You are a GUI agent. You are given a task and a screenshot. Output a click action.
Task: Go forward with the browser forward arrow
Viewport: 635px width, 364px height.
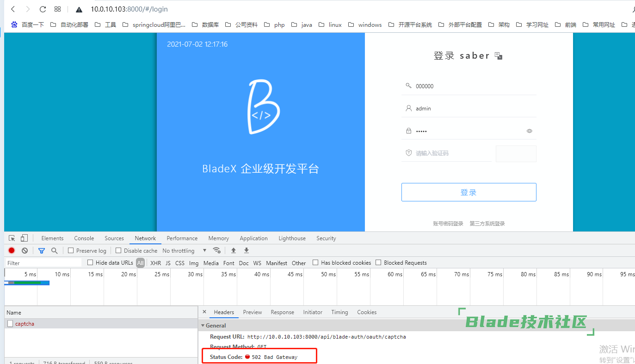point(28,9)
